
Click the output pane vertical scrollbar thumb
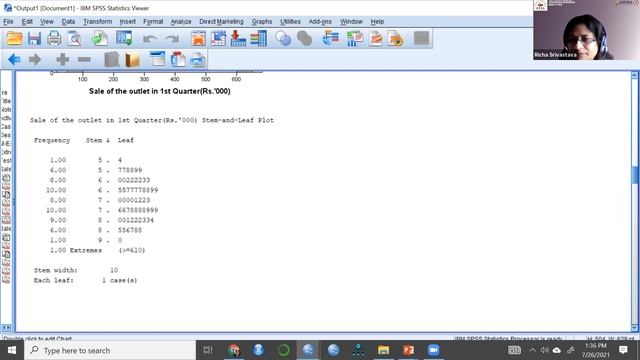tap(635, 175)
